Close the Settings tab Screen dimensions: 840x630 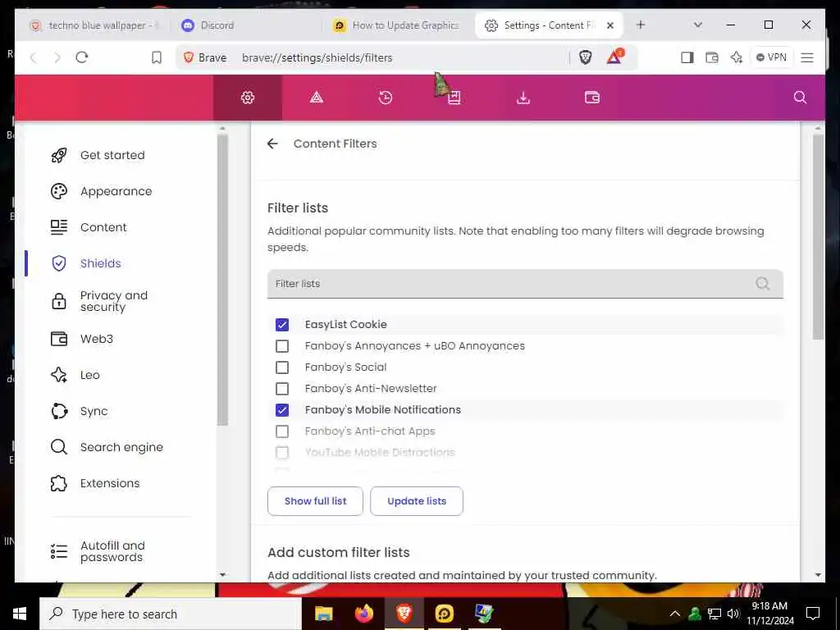609,25
